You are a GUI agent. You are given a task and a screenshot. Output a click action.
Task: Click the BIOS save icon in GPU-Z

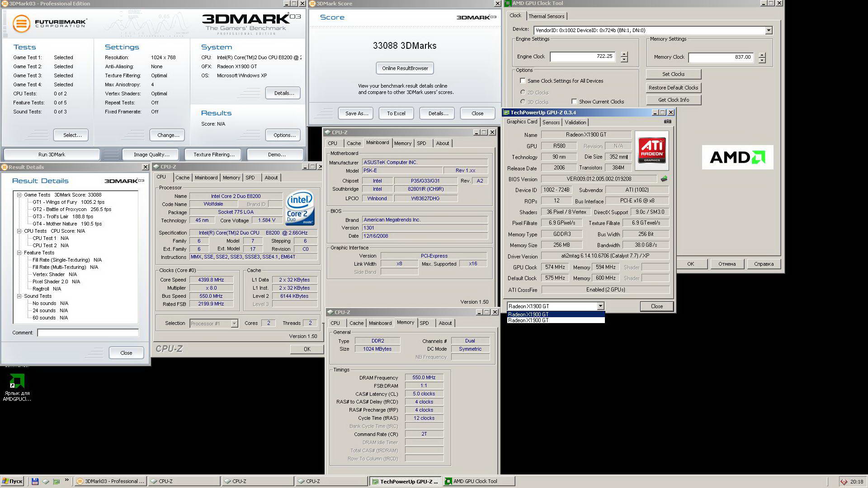(x=664, y=179)
